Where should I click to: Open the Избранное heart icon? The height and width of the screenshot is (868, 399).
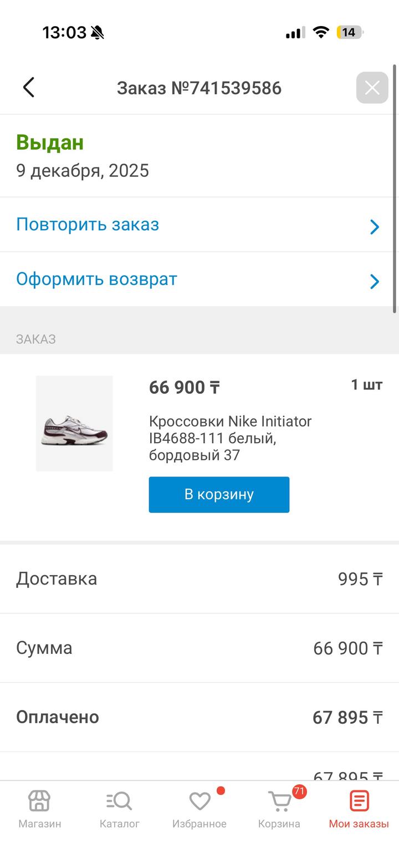(x=199, y=801)
